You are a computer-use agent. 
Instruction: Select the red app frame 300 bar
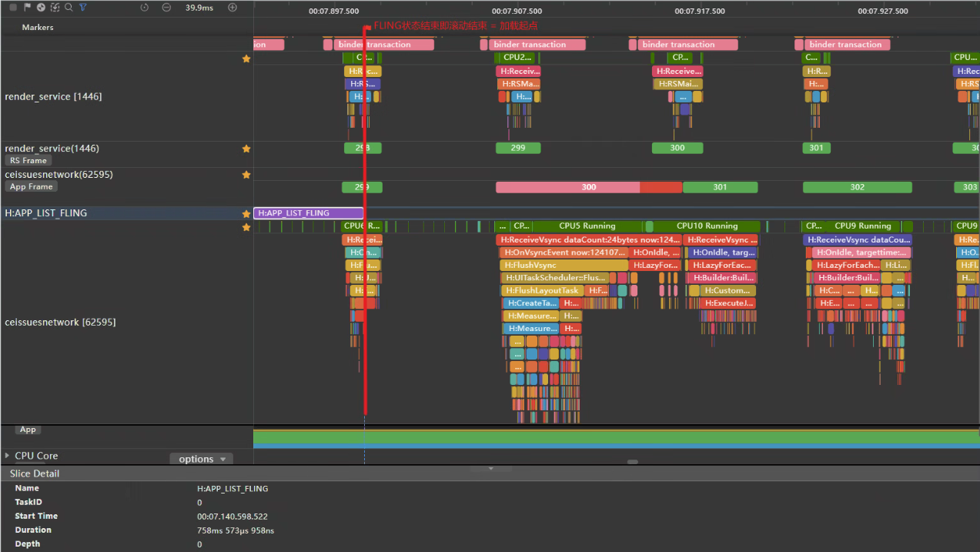(x=589, y=187)
